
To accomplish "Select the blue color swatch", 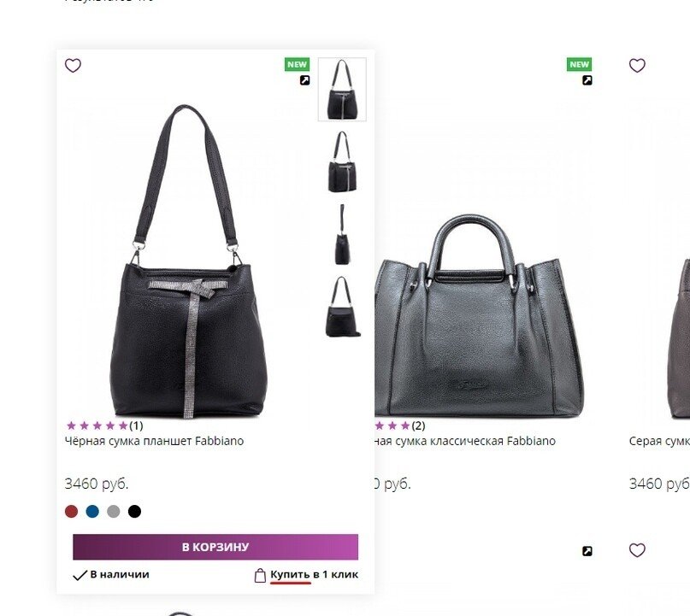I will [x=92, y=512].
